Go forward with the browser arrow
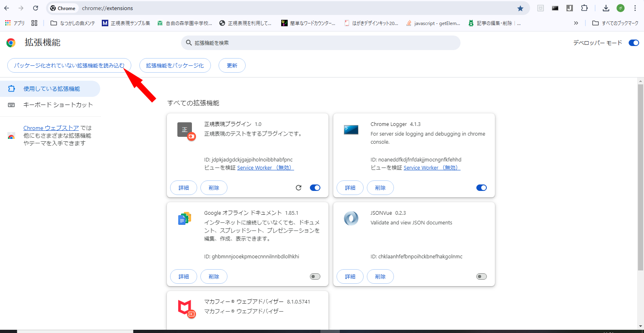644x333 pixels. 21,8
